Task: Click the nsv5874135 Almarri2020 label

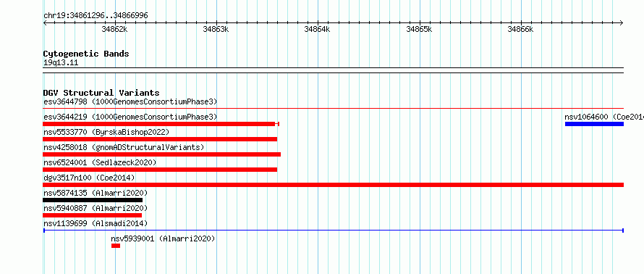Action: (x=96, y=193)
